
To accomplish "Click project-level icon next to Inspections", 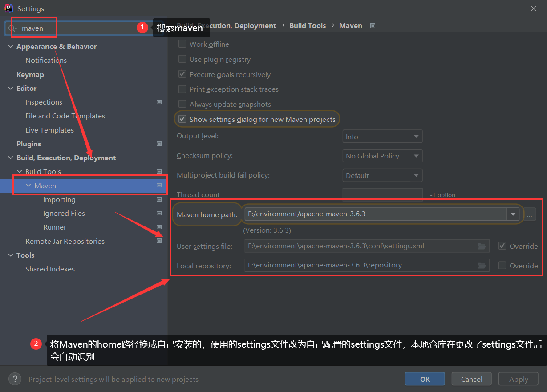I will click(x=159, y=102).
